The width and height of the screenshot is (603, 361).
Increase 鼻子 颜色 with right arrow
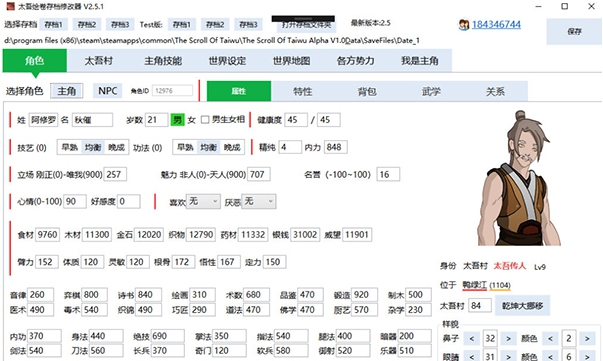tap(587, 339)
